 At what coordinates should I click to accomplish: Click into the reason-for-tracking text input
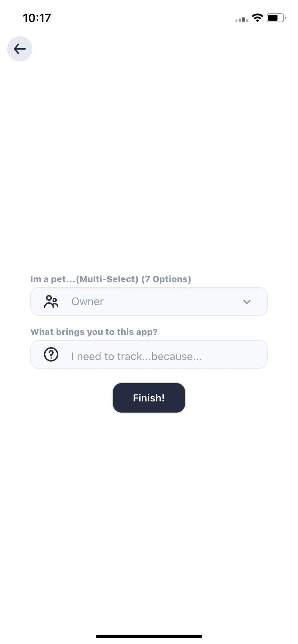click(x=149, y=354)
